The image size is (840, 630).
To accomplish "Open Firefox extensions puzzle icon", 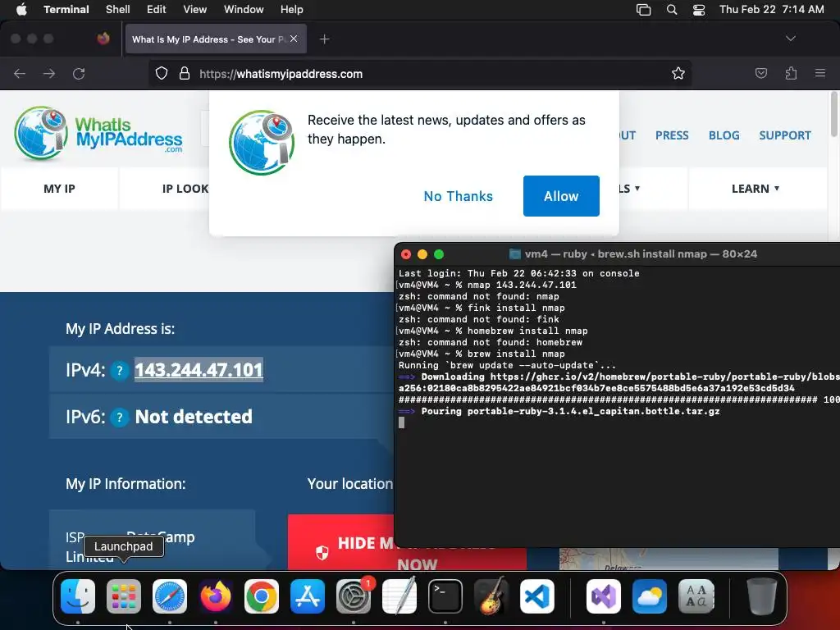I will coord(791,73).
